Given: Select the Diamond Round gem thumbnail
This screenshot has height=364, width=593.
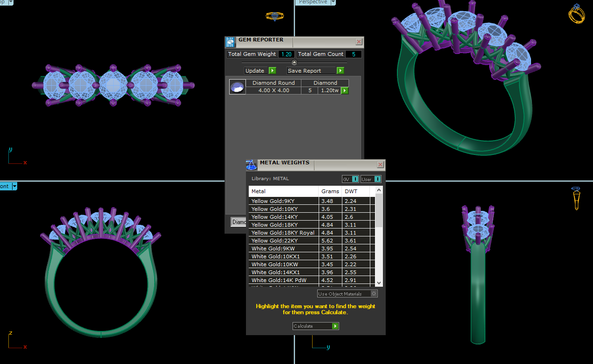Looking at the screenshot, I should [x=238, y=87].
